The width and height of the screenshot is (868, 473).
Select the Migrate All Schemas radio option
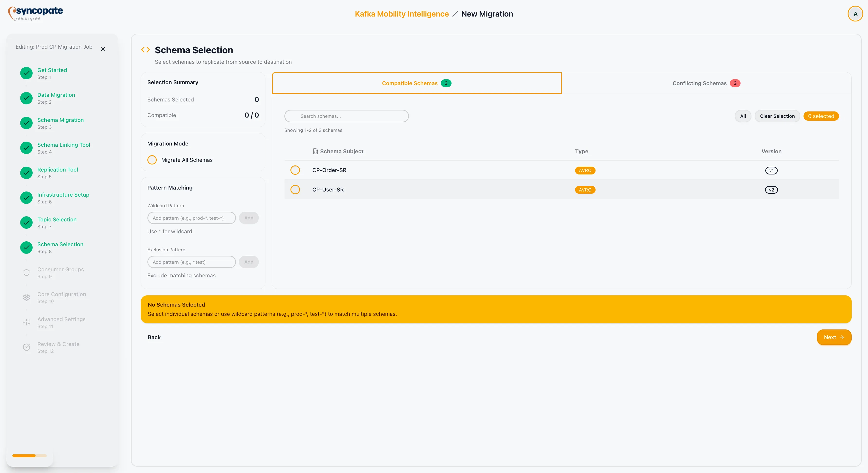152,160
